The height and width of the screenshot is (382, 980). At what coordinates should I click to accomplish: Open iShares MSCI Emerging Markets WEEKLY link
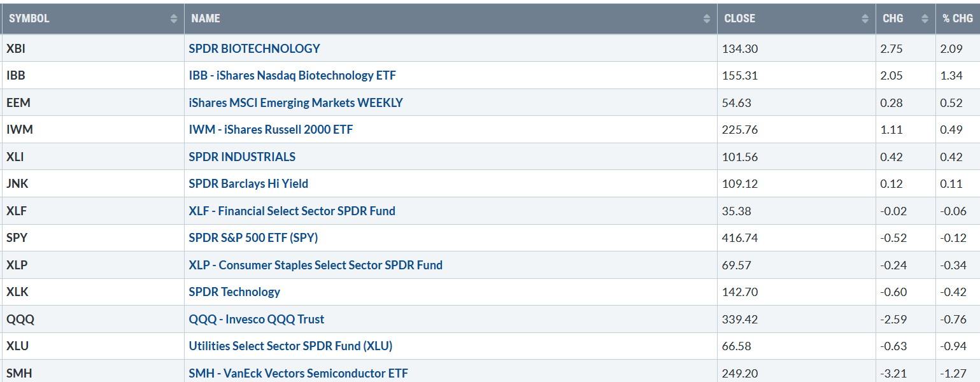(x=296, y=103)
